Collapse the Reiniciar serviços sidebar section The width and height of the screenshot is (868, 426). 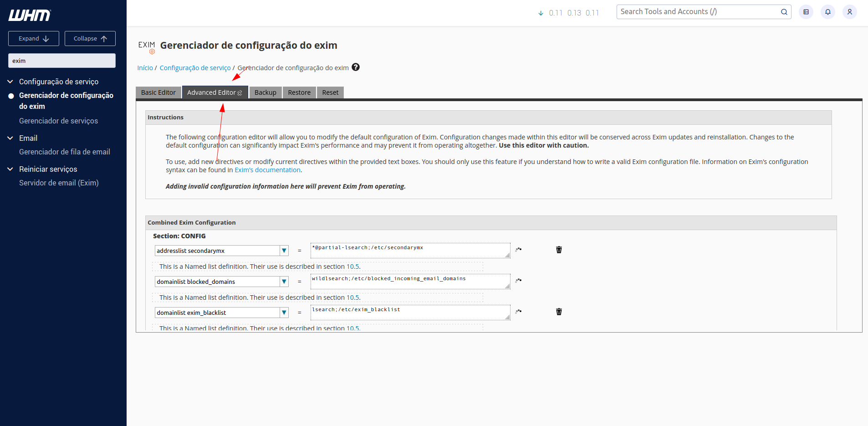(x=10, y=169)
